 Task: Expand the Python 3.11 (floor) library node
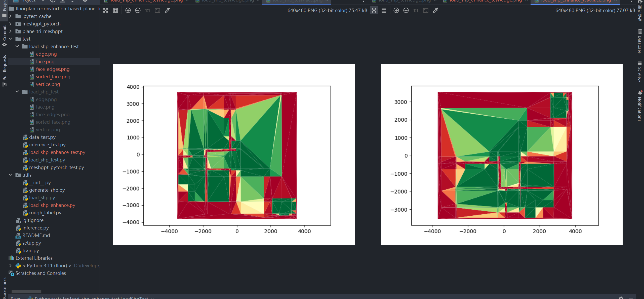point(10,265)
